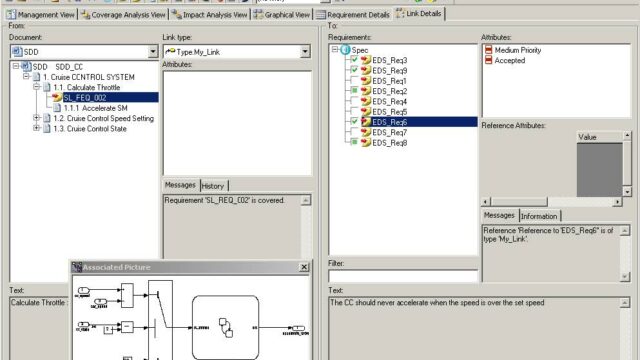640x360 pixels.
Task: Open the Link type dropdown arrow
Action: (305, 52)
